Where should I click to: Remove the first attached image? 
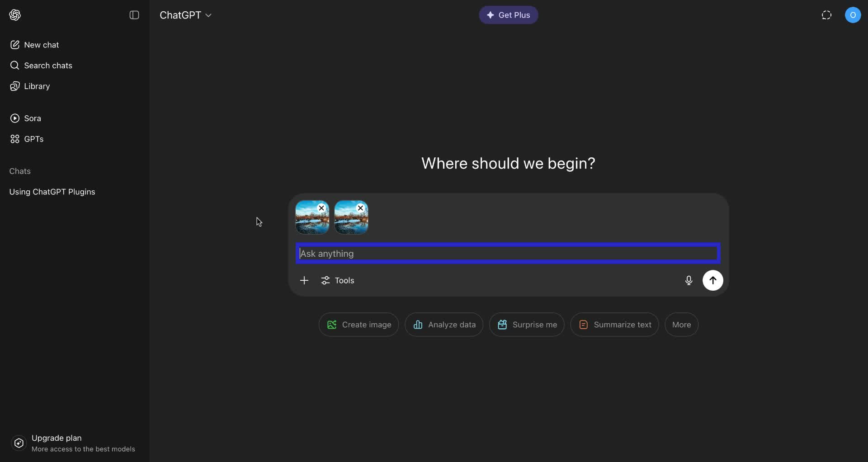(x=321, y=208)
